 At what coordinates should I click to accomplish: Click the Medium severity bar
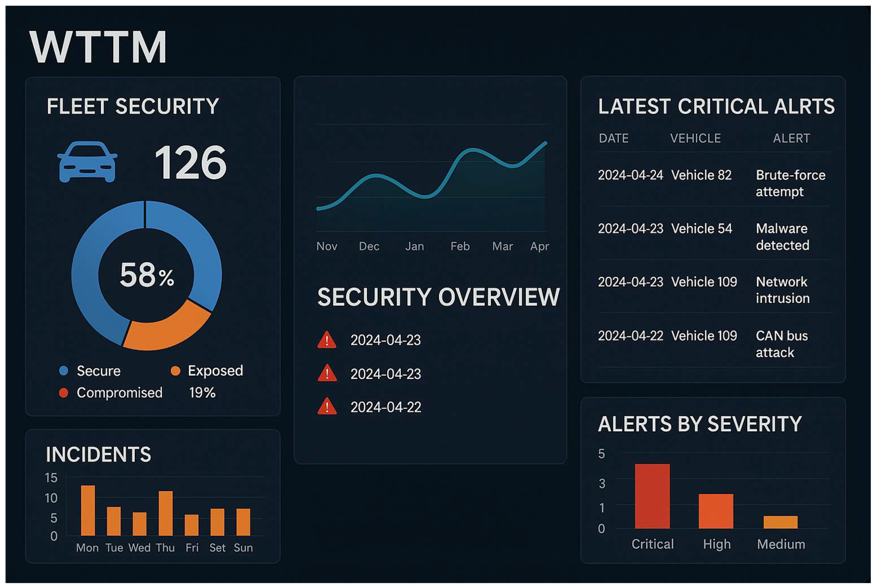pyautogui.click(x=780, y=522)
